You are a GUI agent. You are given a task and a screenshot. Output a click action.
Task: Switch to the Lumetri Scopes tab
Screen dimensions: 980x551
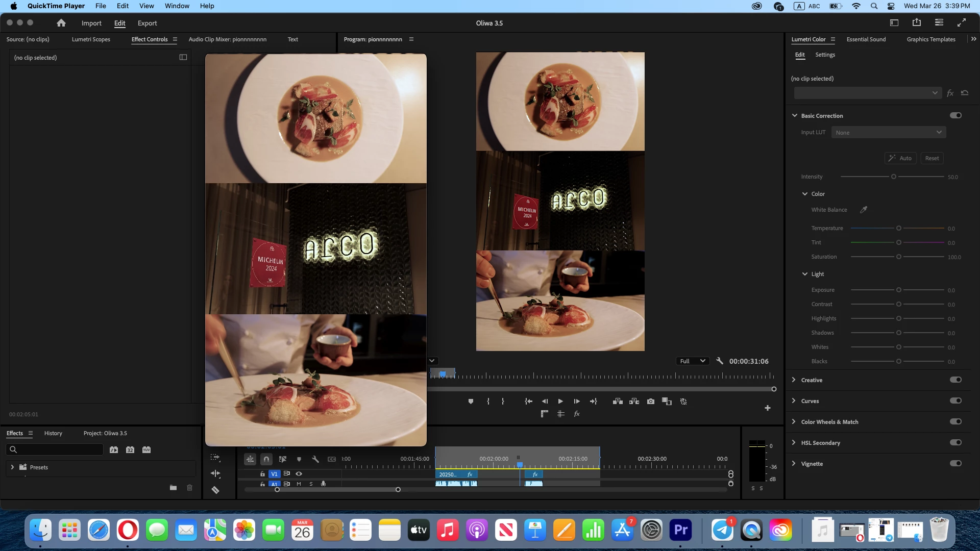(x=91, y=39)
